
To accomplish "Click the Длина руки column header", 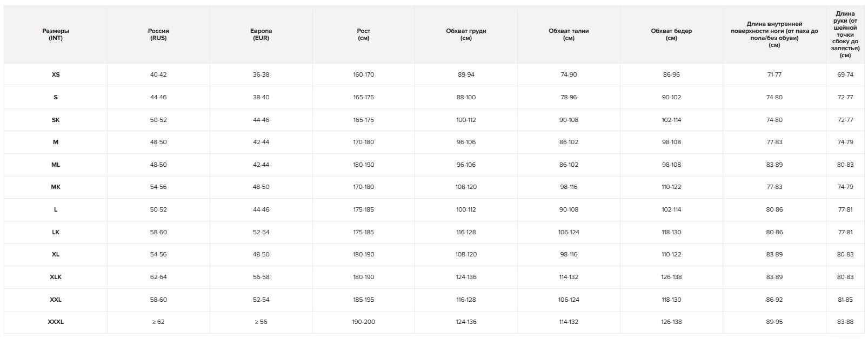I will [x=845, y=35].
